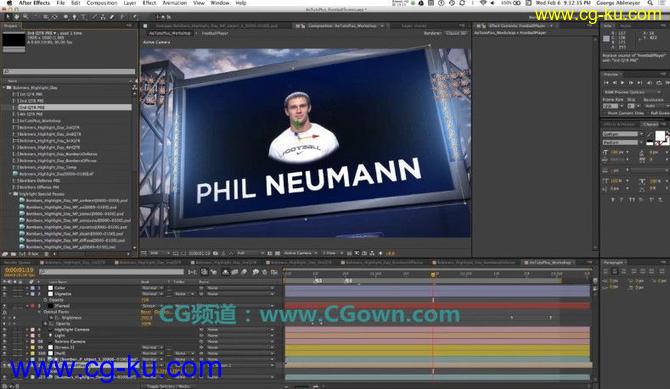Play the preview in Preview panel

tap(623, 83)
